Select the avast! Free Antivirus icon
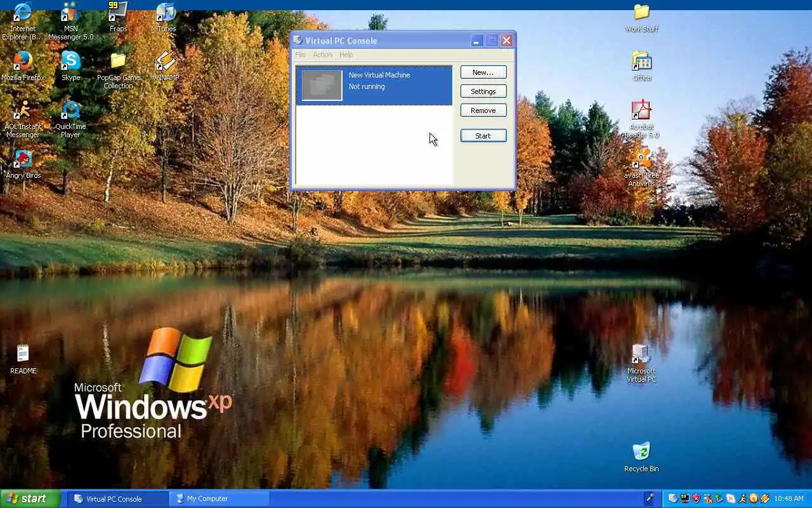Viewport: 812px width, 508px height. pyautogui.click(x=641, y=168)
